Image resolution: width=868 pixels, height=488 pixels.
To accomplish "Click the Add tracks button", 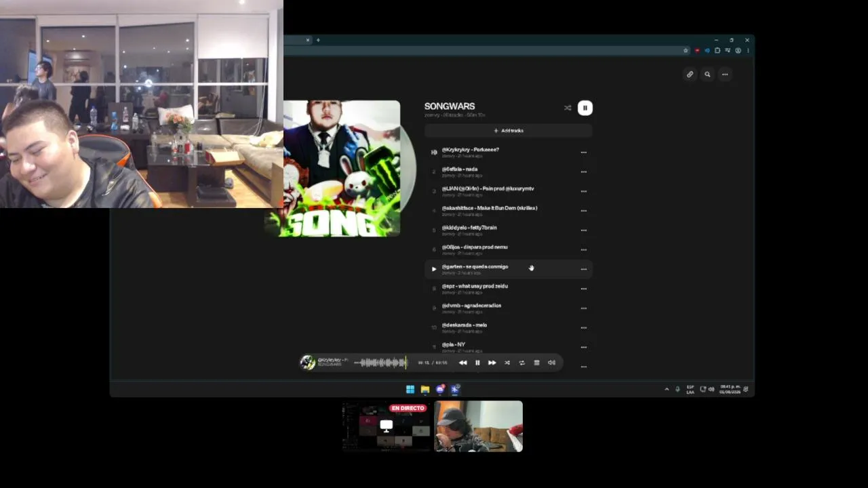I will pyautogui.click(x=509, y=131).
